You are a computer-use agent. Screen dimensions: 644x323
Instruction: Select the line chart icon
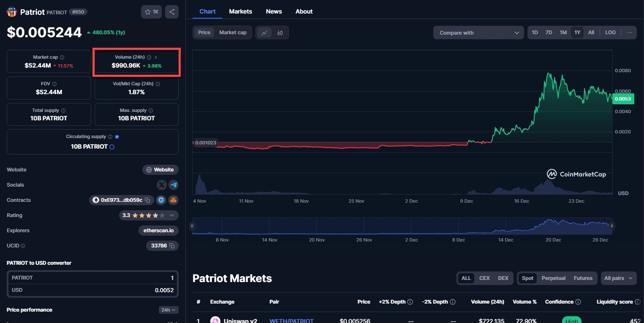tap(264, 33)
